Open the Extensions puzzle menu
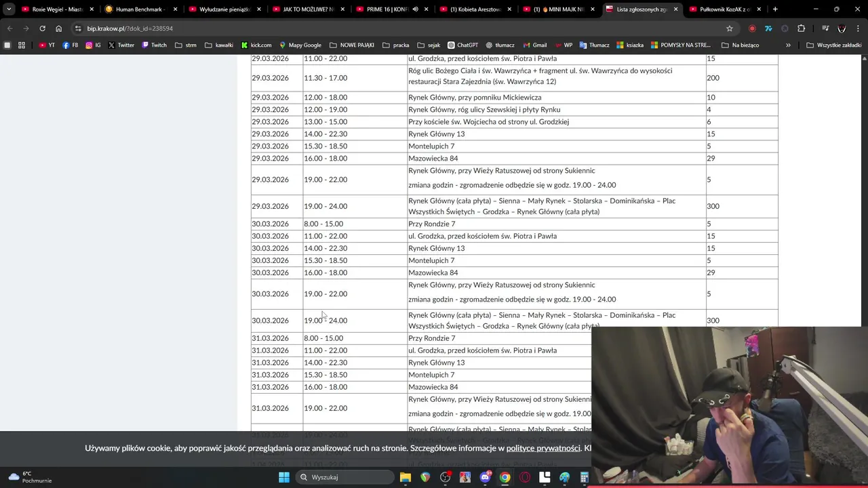The height and width of the screenshot is (488, 868). tap(802, 28)
